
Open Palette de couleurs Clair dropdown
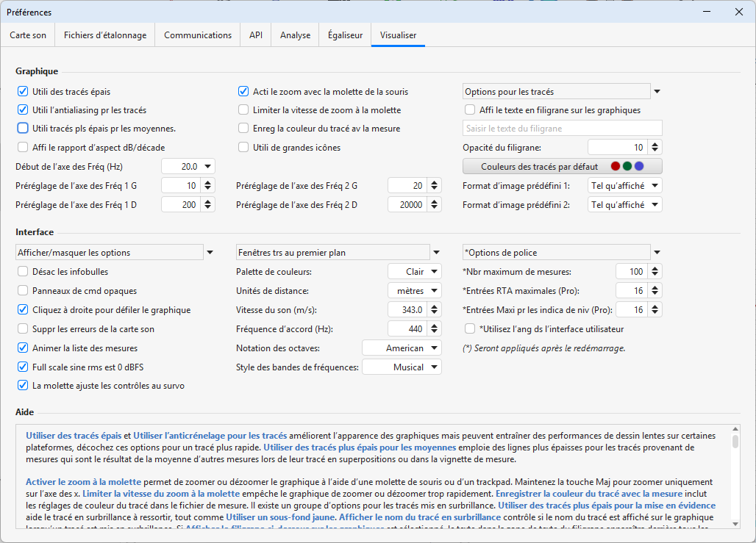(x=415, y=272)
